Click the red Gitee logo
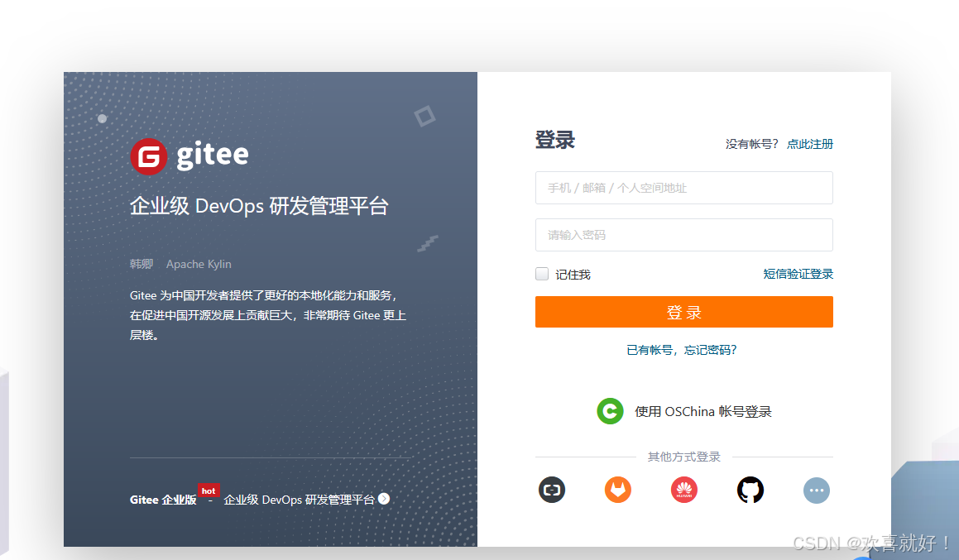The height and width of the screenshot is (560, 959). (x=148, y=155)
